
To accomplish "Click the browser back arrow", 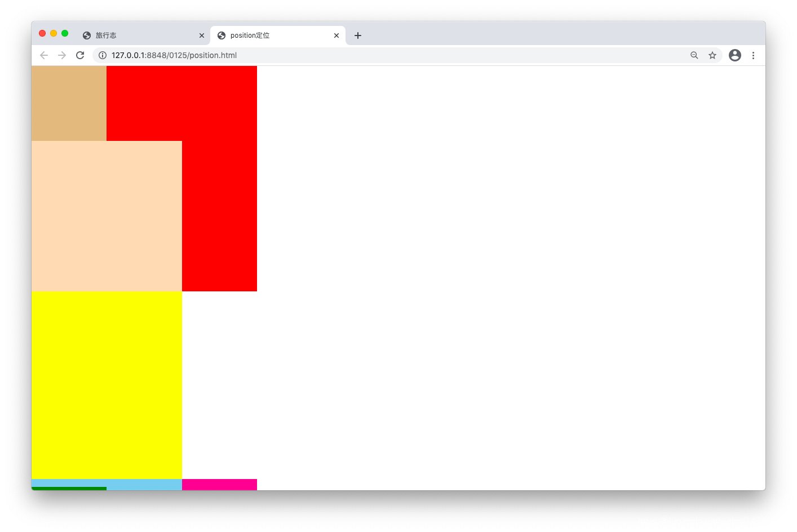I will 44,55.
